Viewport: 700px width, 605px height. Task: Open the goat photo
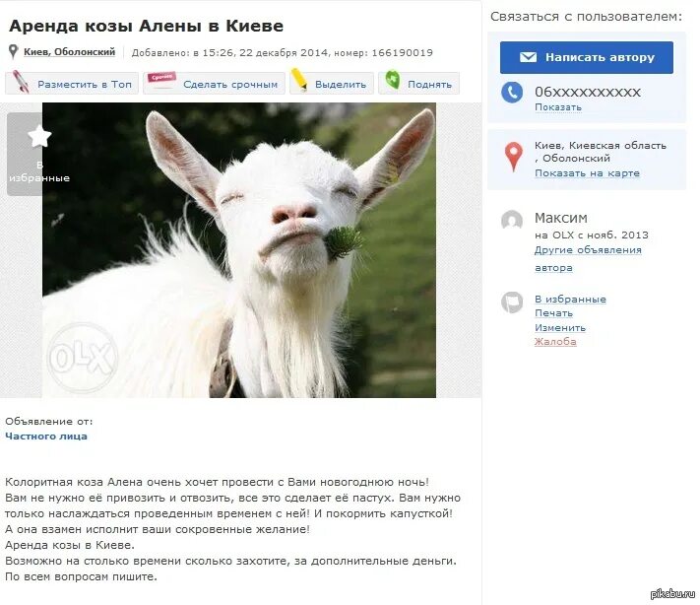[x=239, y=250]
